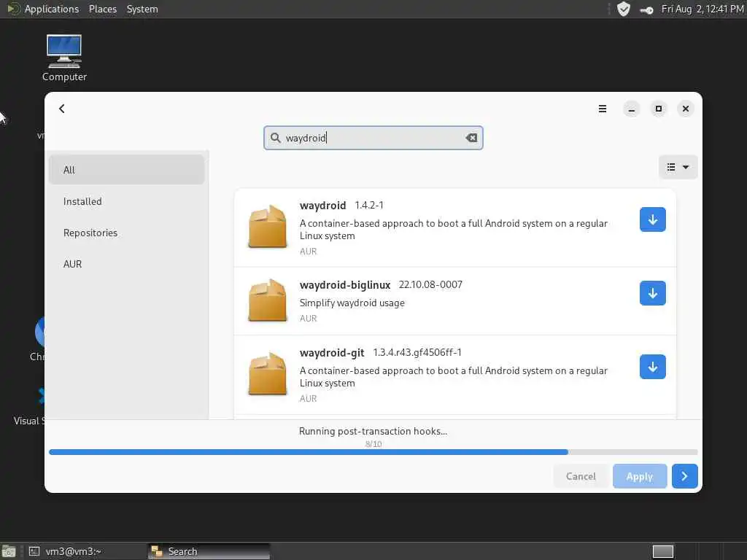The image size is (747, 560).
Task: Close the package manager window
Action: click(x=686, y=109)
